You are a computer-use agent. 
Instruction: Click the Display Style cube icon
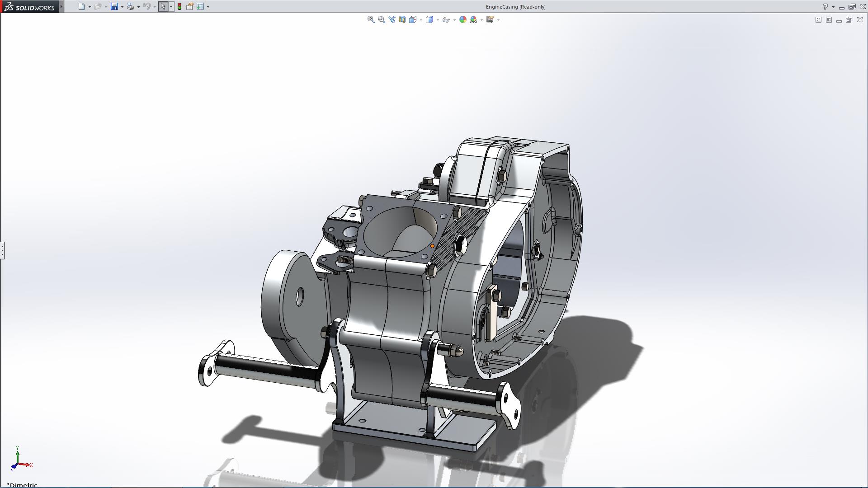click(x=429, y=19)
